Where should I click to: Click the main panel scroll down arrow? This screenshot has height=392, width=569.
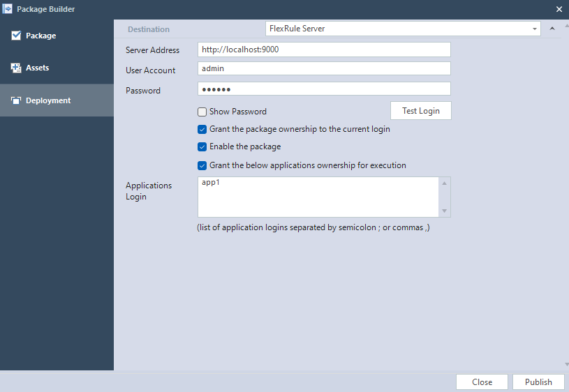(566, 364)
